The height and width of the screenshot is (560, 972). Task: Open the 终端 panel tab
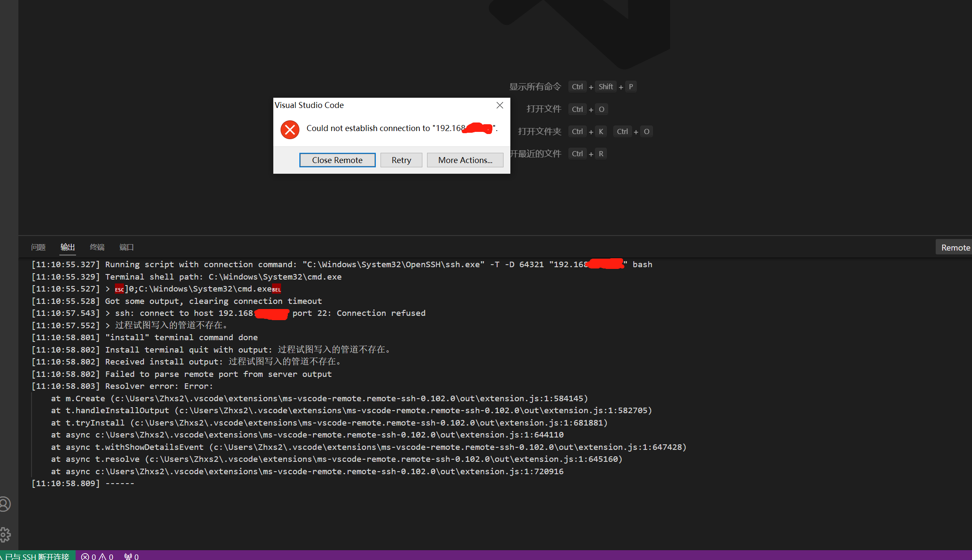pyautogui.click(x=97, y=247)
